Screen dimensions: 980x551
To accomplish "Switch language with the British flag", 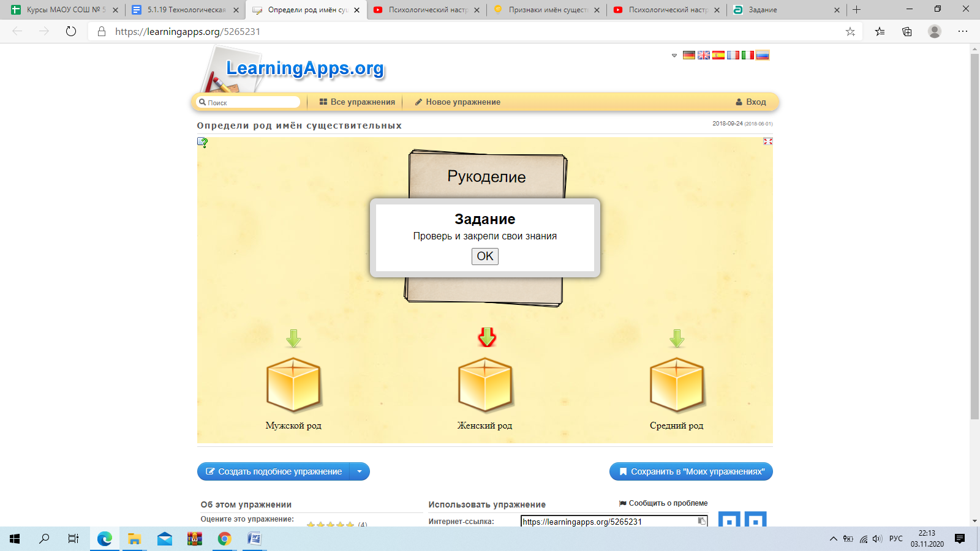I will (x=704, y=55).
